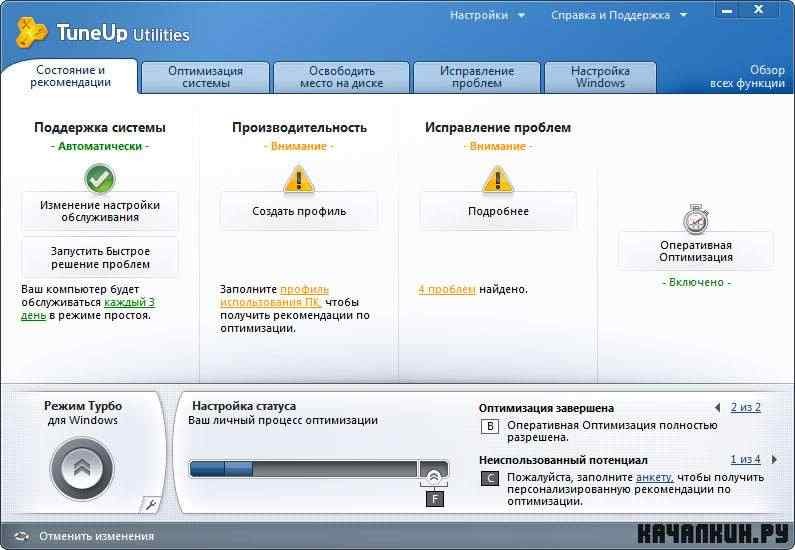The image size is (795, 550).
Task: Click the Производительность heading
Action: [x=299, y=128]
